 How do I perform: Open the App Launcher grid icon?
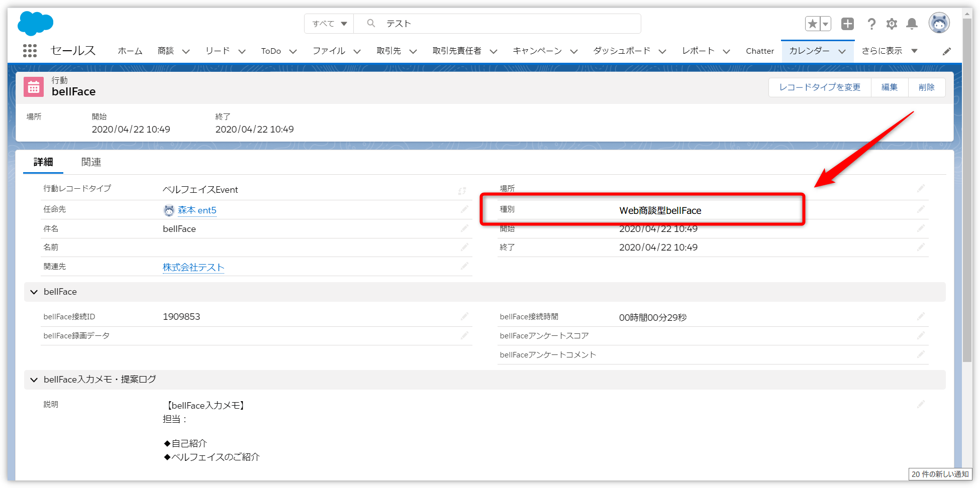[30, 51]
